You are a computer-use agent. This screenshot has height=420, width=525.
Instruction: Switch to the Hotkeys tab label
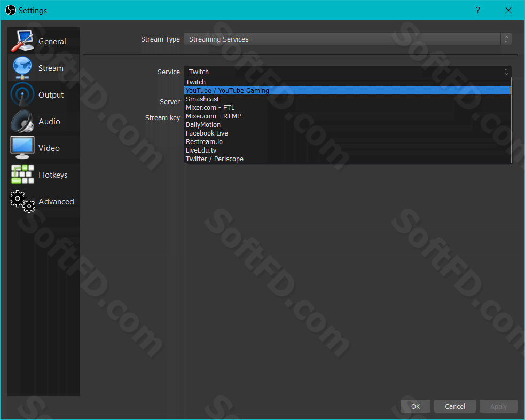click(53, 175)
